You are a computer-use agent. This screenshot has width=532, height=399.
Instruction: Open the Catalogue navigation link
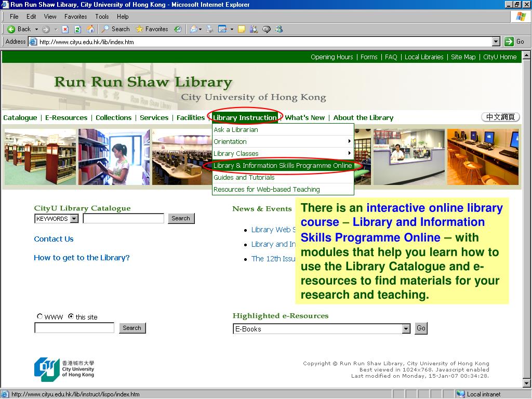coord(20,118)
